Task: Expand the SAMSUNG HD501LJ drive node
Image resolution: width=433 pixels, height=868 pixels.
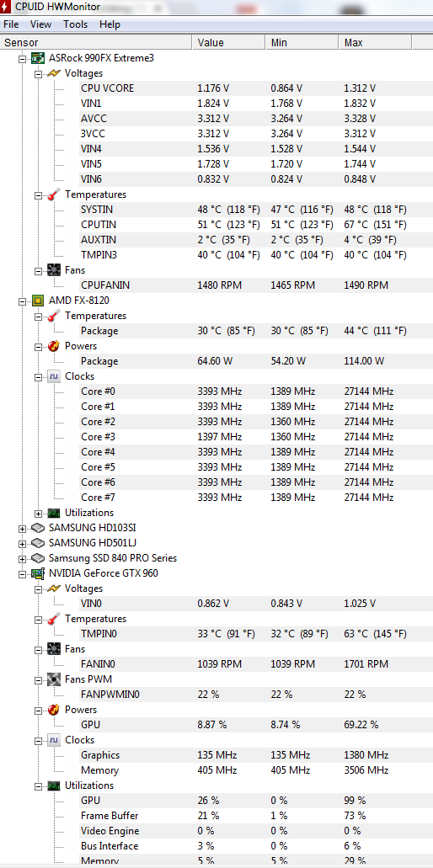Action: click(x=22, y=543)
